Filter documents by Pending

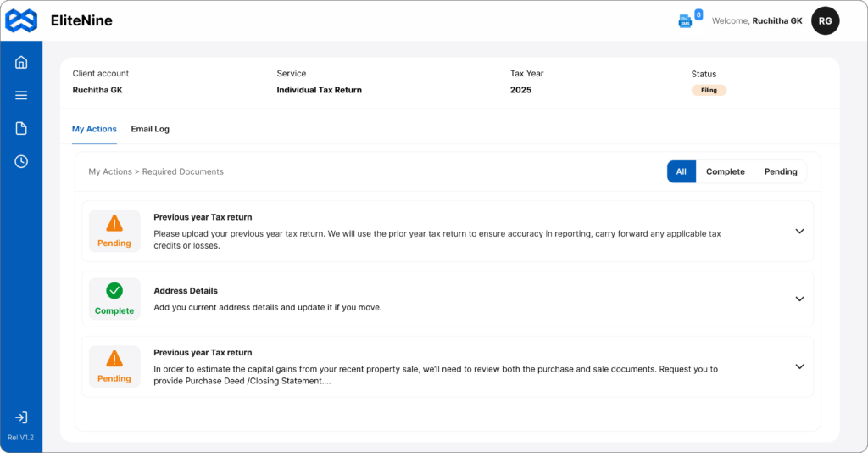coord(781,171)
